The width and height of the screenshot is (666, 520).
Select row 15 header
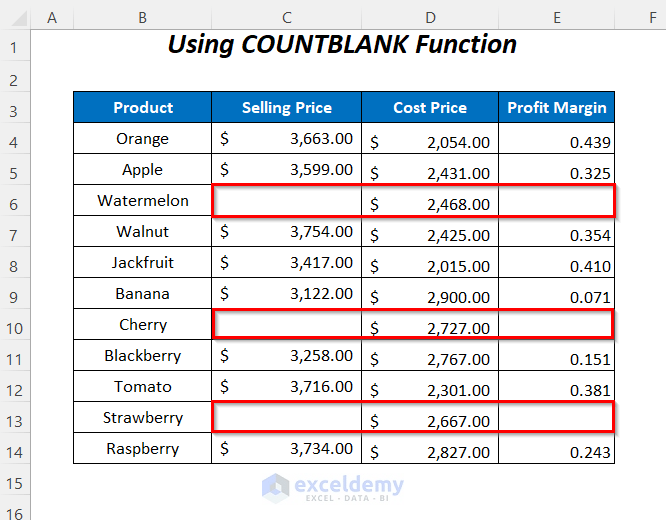14,480
